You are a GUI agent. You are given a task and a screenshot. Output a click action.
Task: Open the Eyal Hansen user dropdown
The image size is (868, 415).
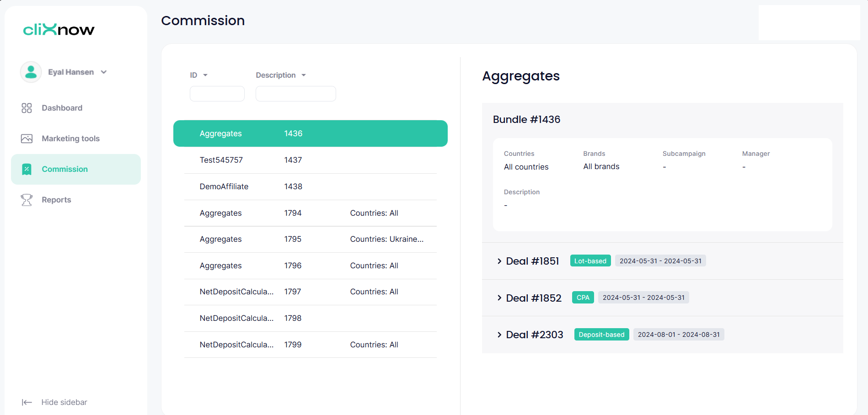pos(104,72)
